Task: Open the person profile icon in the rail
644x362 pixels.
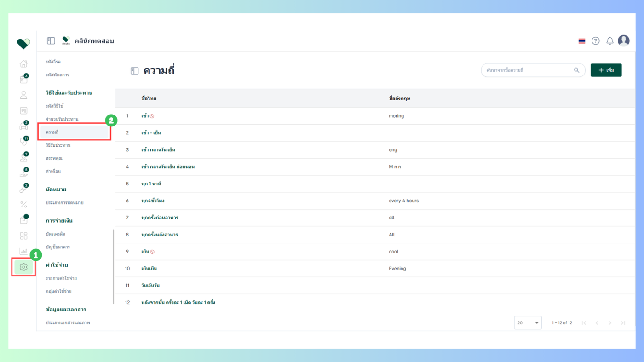Action: coord(23,95)
